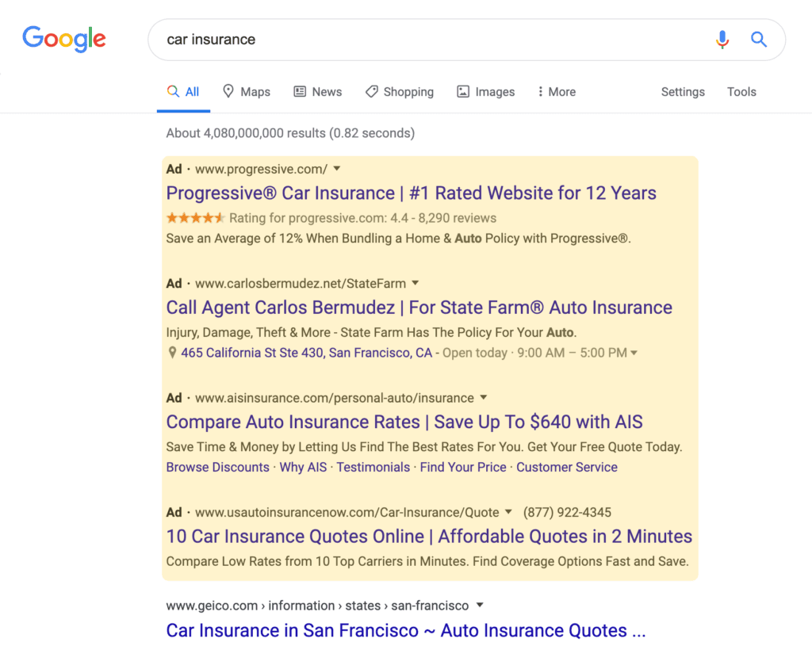Open Testimonials sitelink
812x646 pixels.
pyautogui.click(x=373, y=467)
